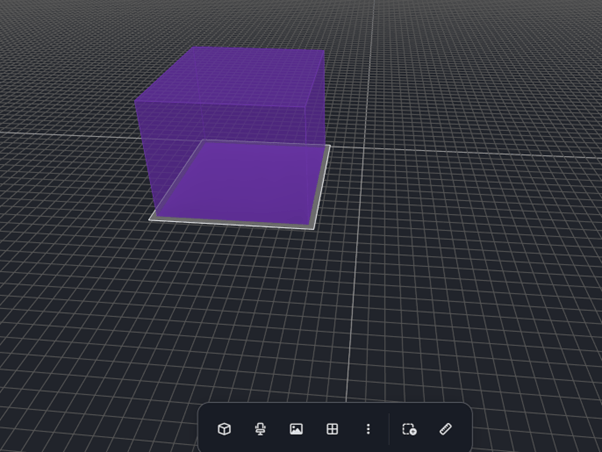Viewport: 602px width, 452px height.
Task: Click the bright horizontal grid axis line
Action: click(480, 153)
